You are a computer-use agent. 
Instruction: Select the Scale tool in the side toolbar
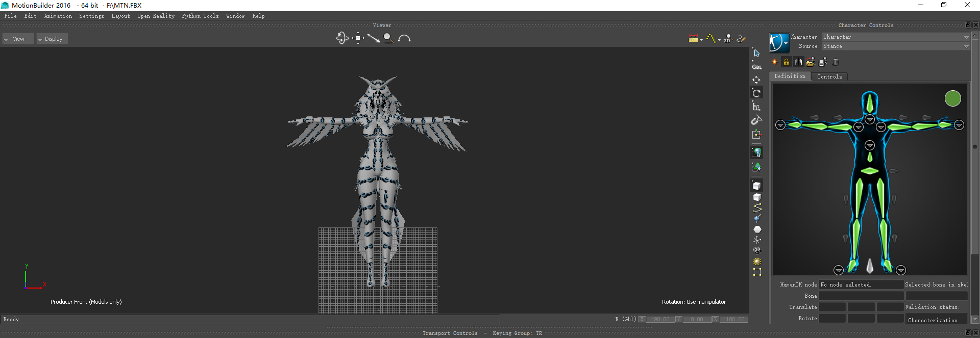756,107
